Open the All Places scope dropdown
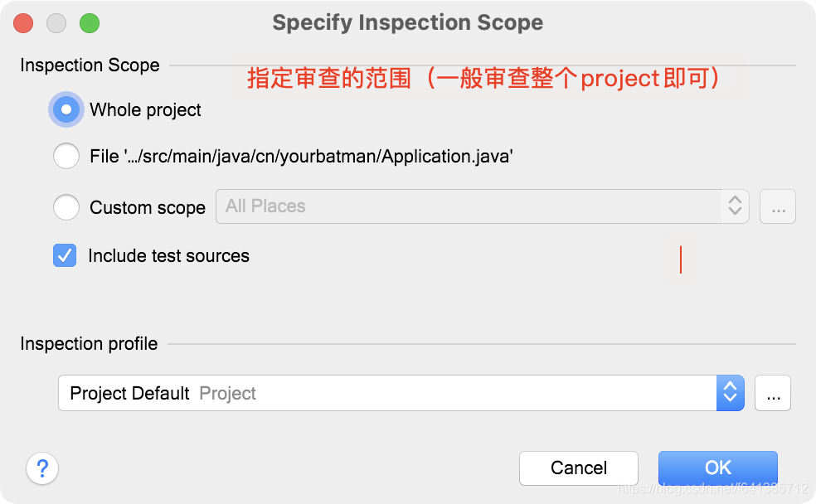The height and width of the screenshot is (504, 816). (x=469, y=206)
